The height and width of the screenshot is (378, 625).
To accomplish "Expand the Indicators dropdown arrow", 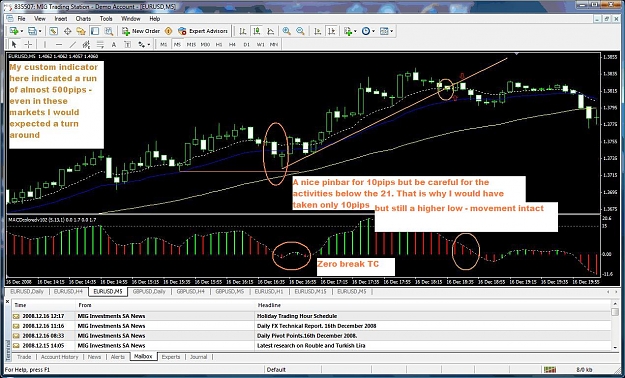I will (355, 31).
